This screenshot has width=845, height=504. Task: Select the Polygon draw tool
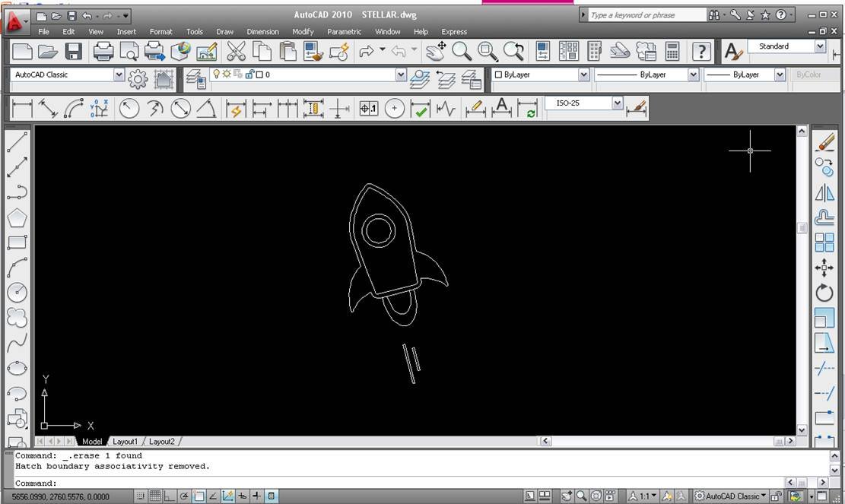point(17,217)
